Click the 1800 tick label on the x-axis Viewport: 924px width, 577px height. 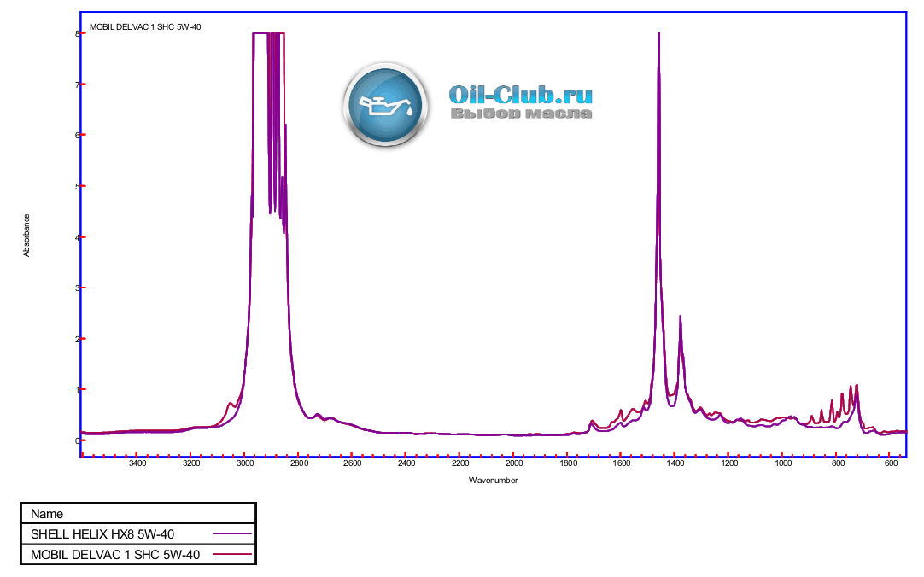tap(568, 463)
